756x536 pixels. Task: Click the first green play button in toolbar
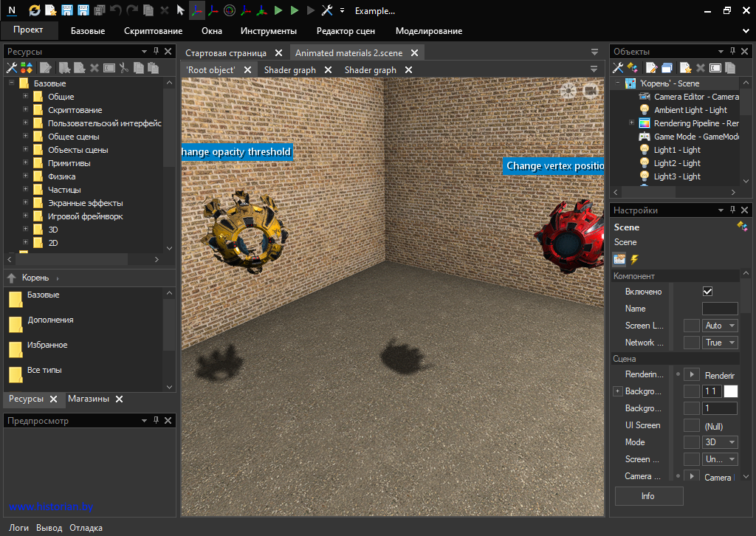pos(278,10)
